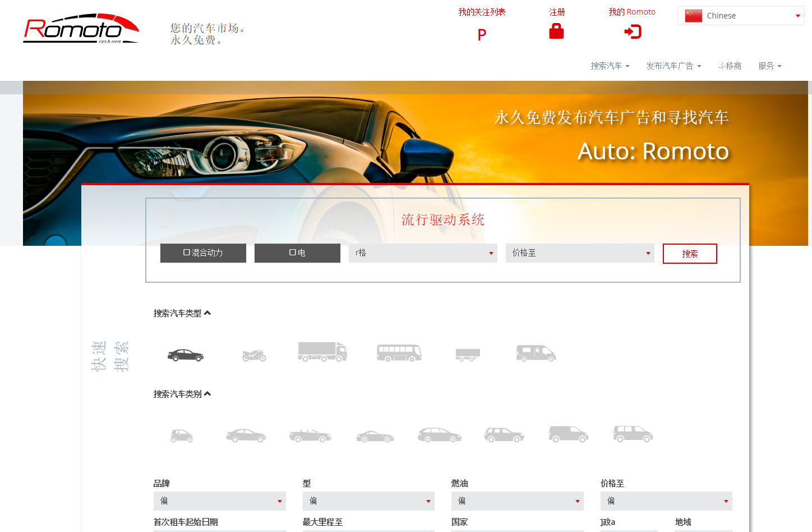The height and width of the screenshot is (532, 812).
Task: Toggle the 电 electric checkbox button
Action: tap(297, 253)
